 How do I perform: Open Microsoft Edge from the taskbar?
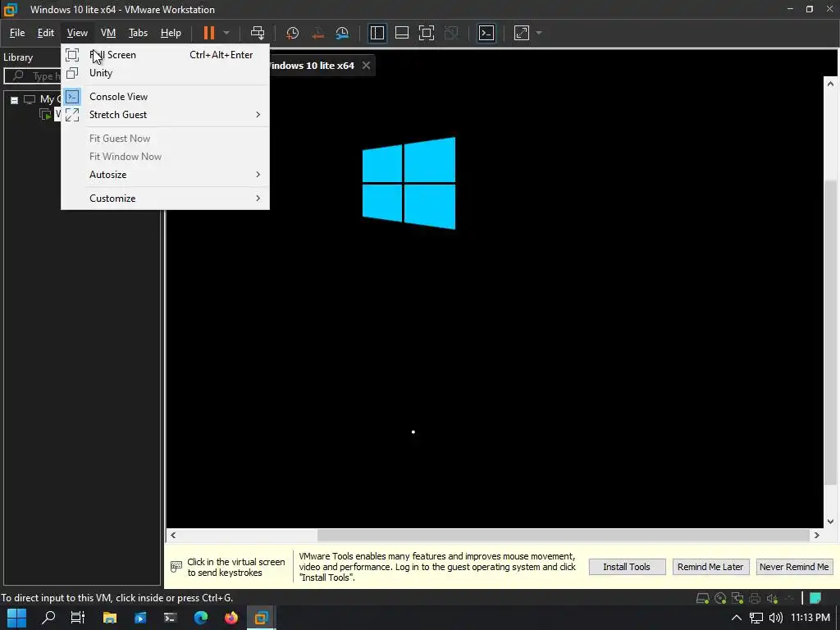point(201,618)
